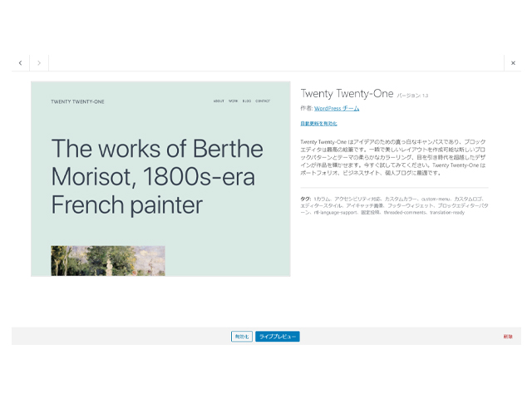Click BLOG in the theme preview menu
This screenshot has width=532, height=399.
(x=247, y=101)
